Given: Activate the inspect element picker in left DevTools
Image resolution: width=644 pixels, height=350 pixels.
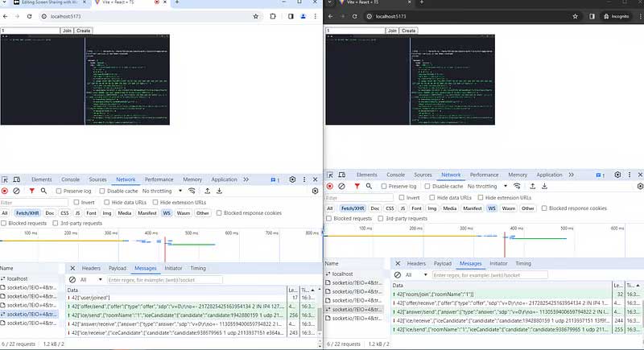Looking at the screenshot, I should (6, 180).
